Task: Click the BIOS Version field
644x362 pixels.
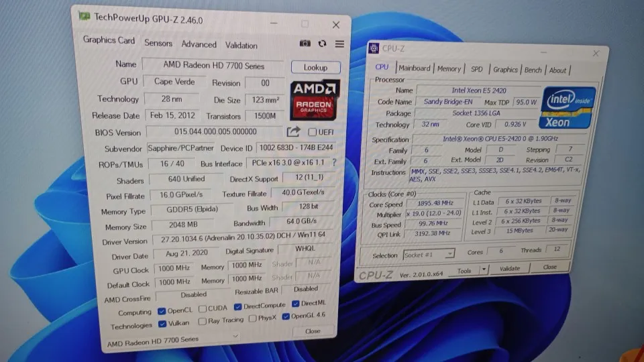Action: [x=215, y=132]
